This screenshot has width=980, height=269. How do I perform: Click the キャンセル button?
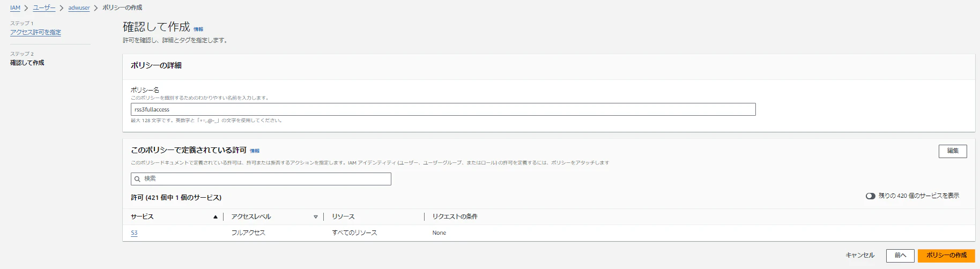pos(860,255)
